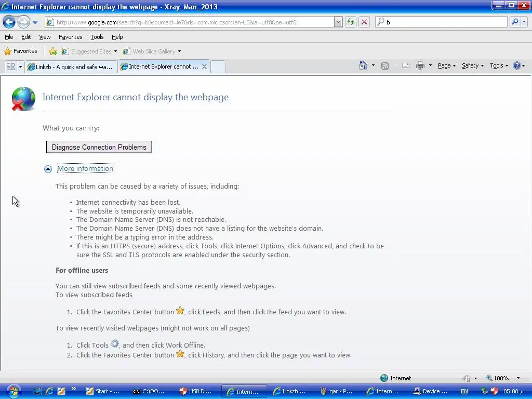Click the green network tray icon
Viewport: 532px width, 399px height.
click(x=485, y=391)
